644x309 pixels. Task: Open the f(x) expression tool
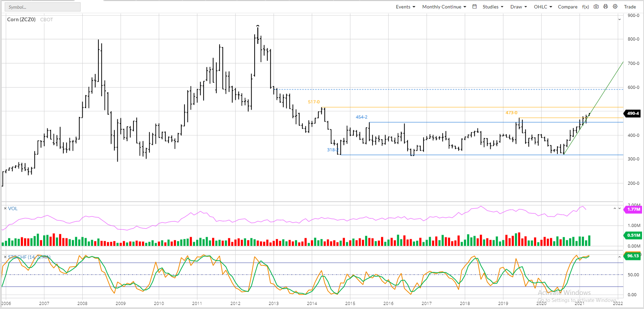coord(586,7)
